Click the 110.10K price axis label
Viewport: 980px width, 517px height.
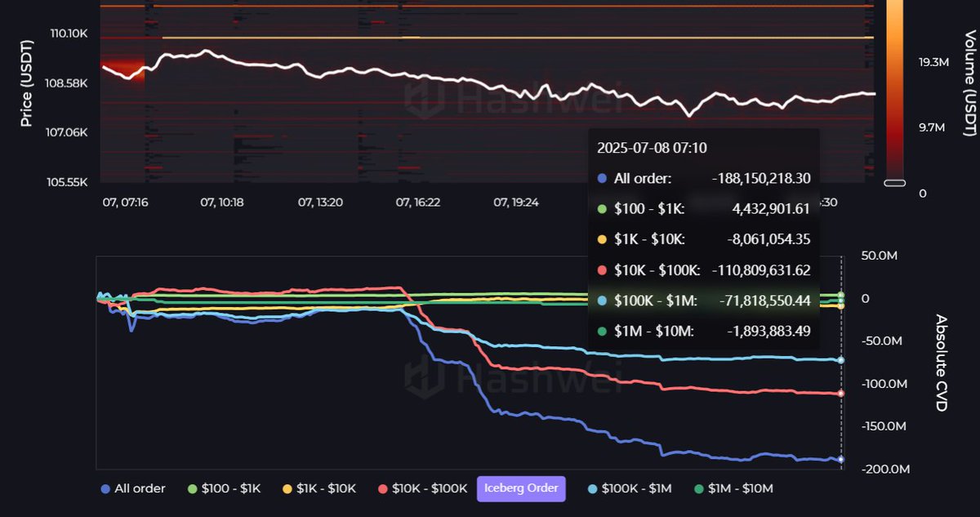coord(69,33)
